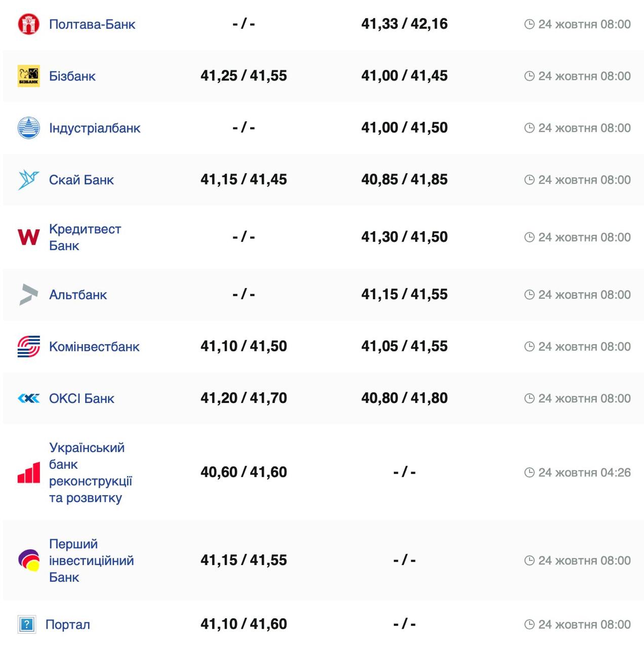
Task: Click the red bars logo of Український банк
Action: pyautogui.click(x=28, y=473)
